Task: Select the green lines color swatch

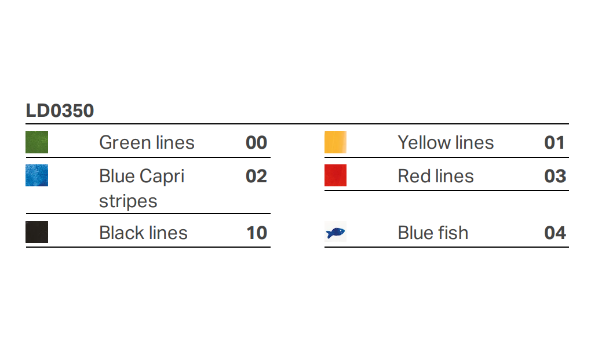Action: coord(37,142)
